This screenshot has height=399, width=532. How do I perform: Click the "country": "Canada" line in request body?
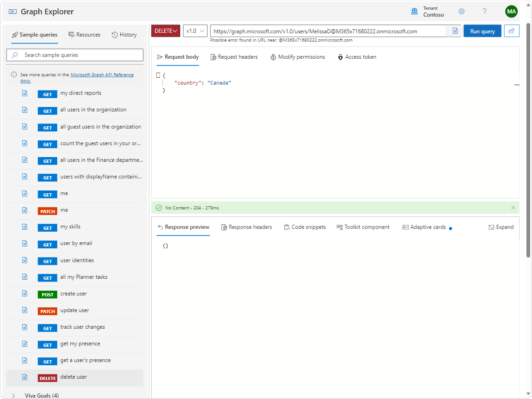coord(202,83)
